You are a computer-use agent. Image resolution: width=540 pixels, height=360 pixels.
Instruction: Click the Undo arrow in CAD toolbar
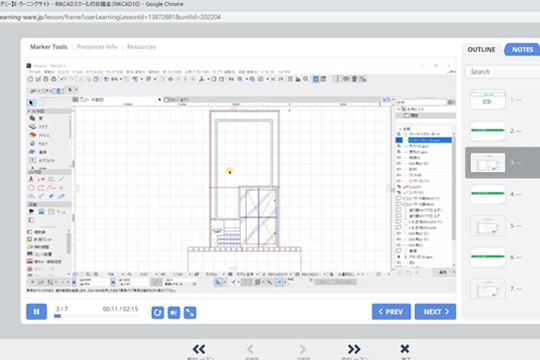(63, 79)
